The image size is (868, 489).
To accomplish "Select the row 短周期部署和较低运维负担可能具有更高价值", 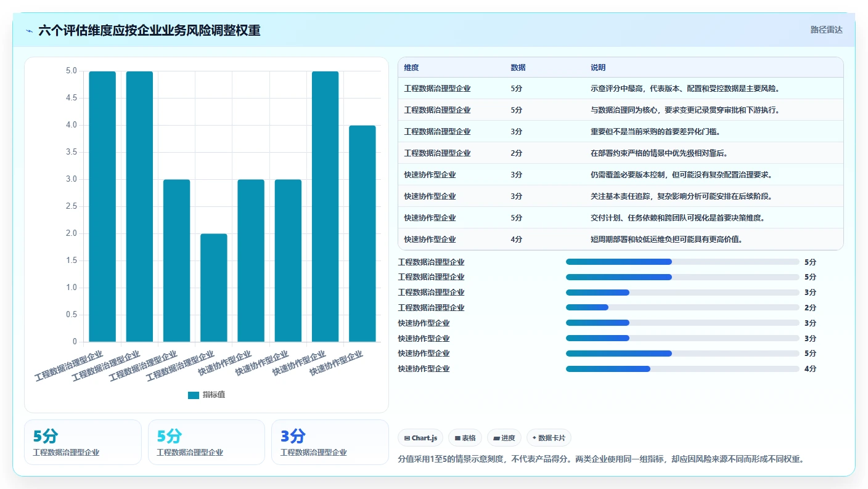I will point(621,240).
